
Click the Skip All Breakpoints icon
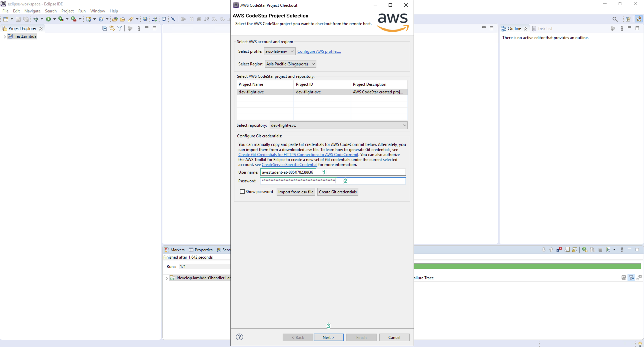coord(173,19)
